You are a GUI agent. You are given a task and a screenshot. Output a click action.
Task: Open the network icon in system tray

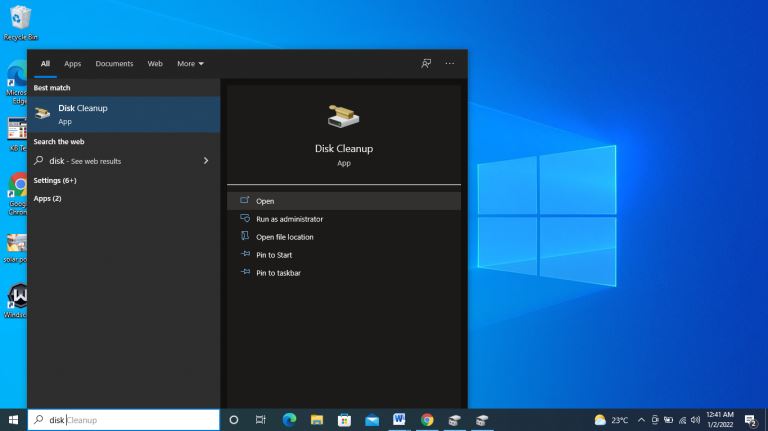tap(682, 420)
